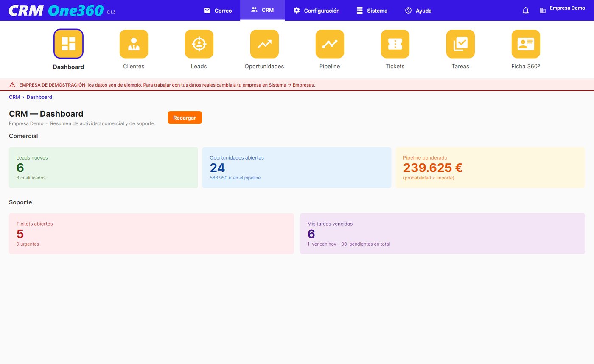Open the Mis tareas vencidas card
594x364 pixels.
[443, 234]
